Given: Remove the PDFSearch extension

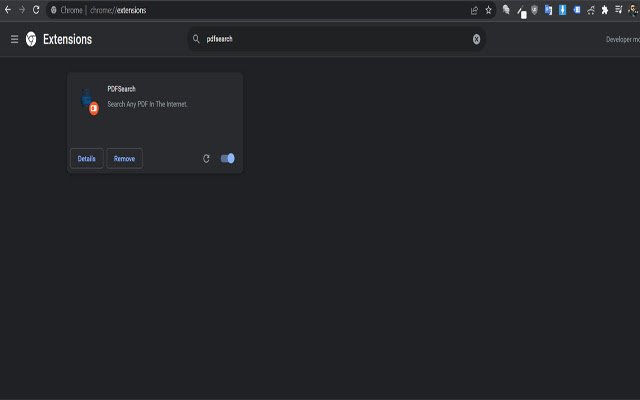Looking at the screenshot, I should point(124,158).
